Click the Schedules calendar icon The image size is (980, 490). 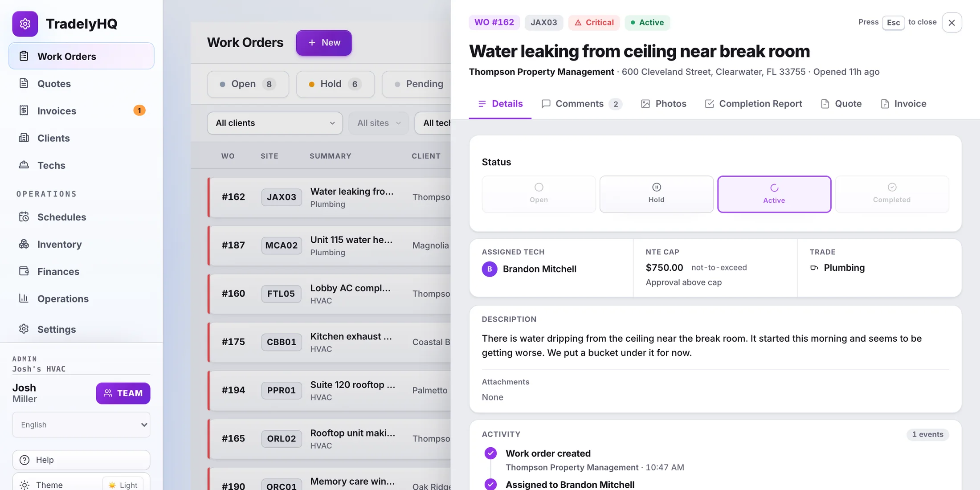24,217
